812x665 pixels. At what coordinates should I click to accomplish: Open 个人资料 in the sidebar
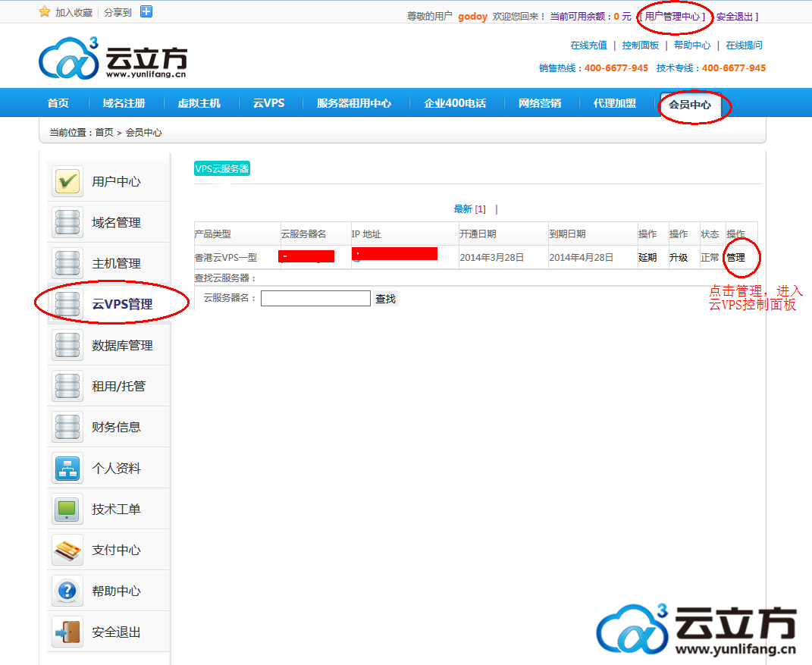pyautogui.click(x=116, y=468)
